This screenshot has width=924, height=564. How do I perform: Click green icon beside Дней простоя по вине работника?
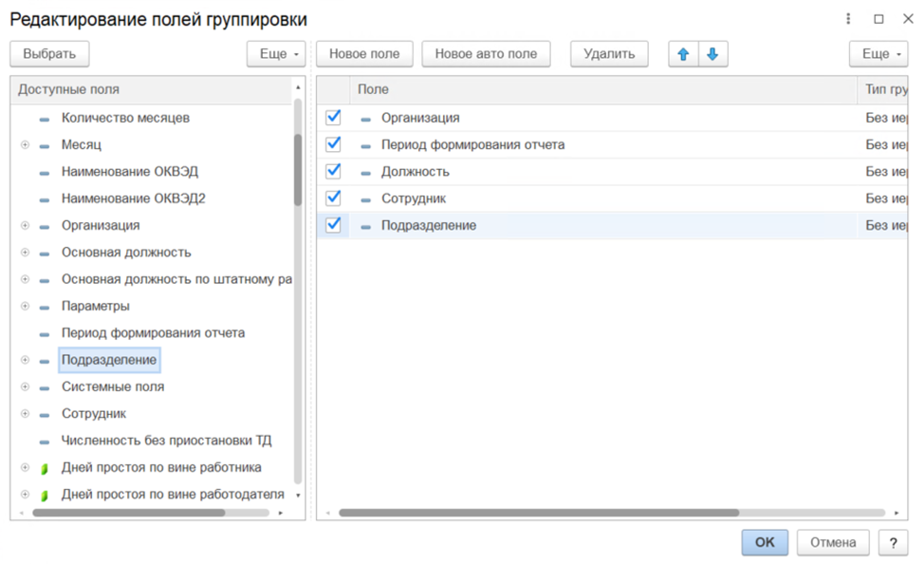[x=45, y=468]
